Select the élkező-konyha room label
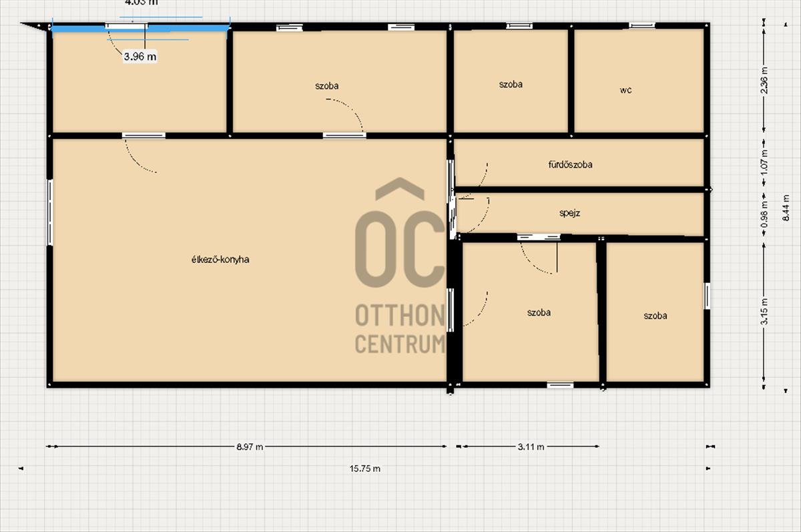This screenshot has height=532, width=801. point(220,260)
